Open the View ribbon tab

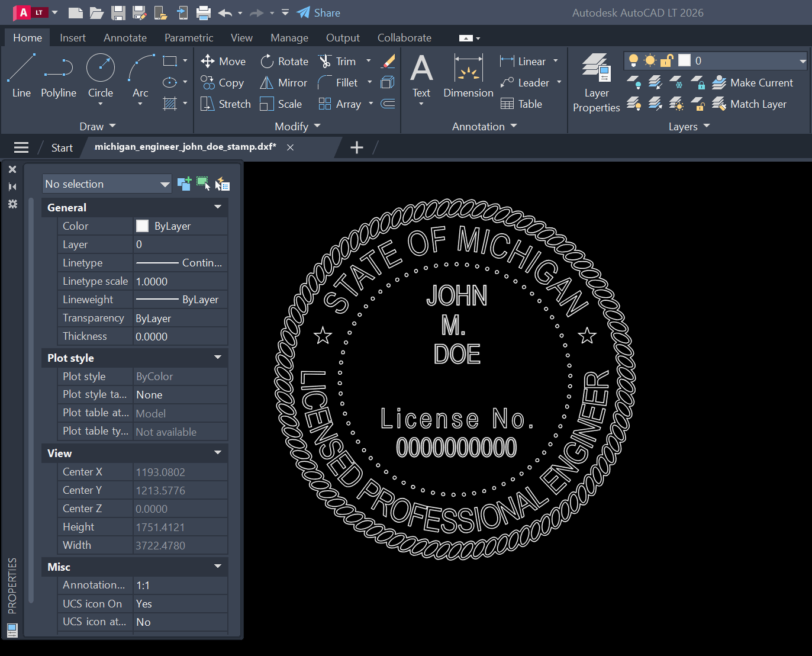click(x=241, y=37)
